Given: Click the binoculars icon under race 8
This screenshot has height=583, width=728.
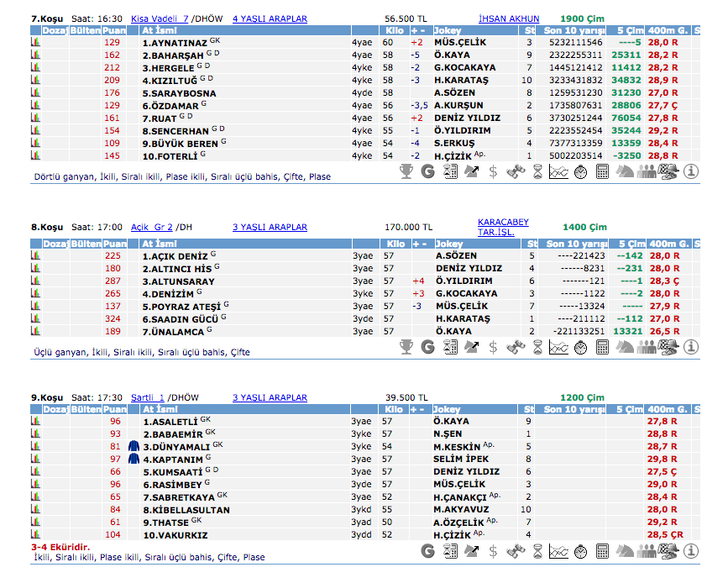Looking at the screenshot, I should (x=516, y=346).
